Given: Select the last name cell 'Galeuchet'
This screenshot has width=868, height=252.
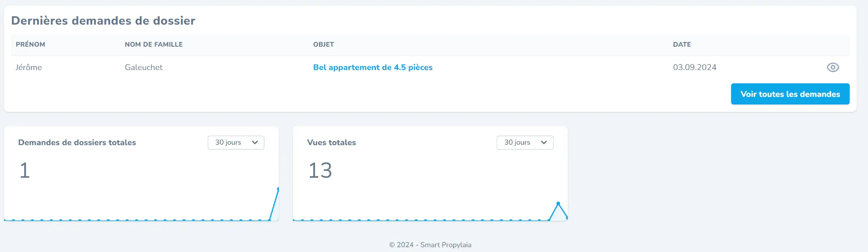Looking at the screenshot, I should click(144, 67).
